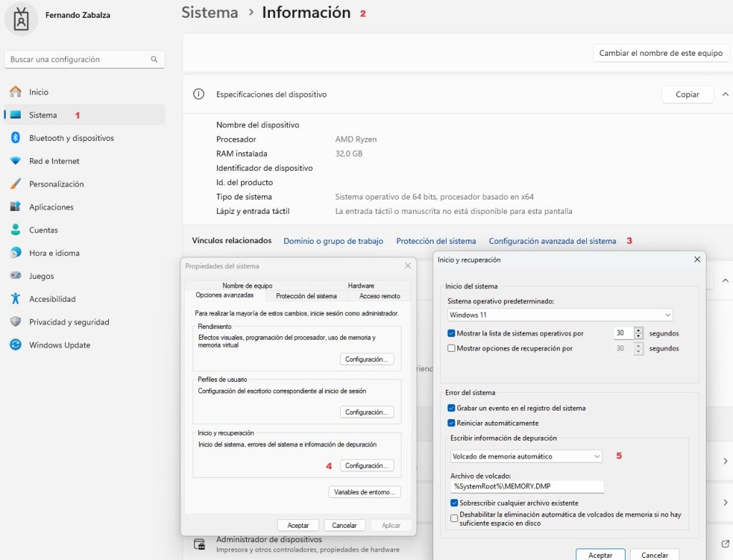Click the Bluetooth y dispositivos icon
Image resolution: width=733 pixels, height=560 pixels.
click(16, 138)
